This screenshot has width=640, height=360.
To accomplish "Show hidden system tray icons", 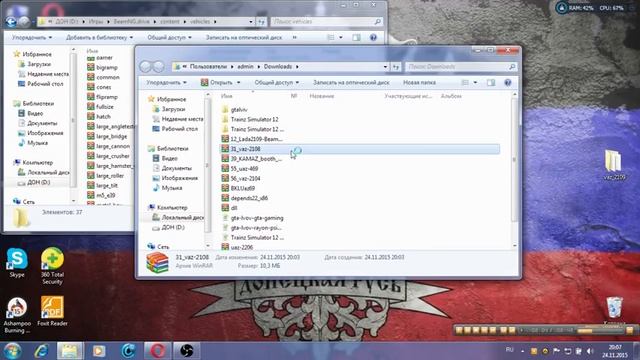I will pyautogui.click(x=522, y=351).
